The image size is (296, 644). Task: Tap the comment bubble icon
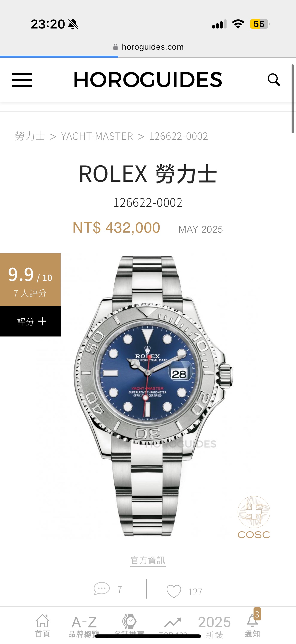coord(101,589)
